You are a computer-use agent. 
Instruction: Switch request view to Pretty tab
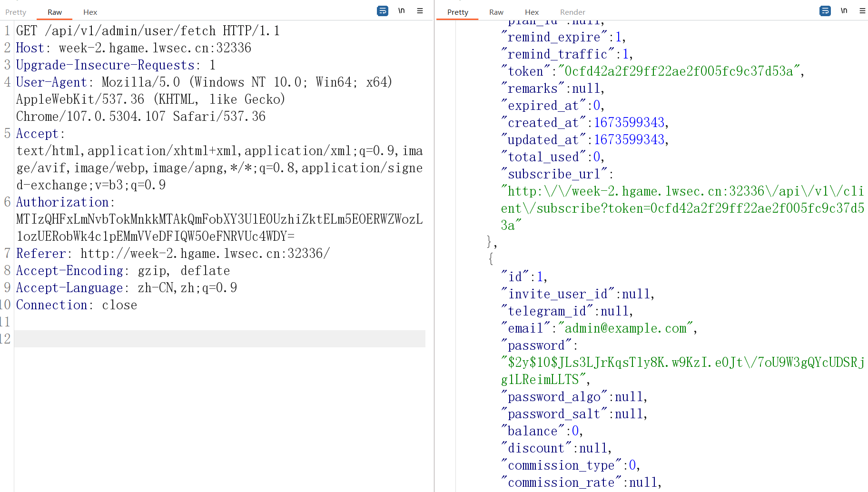tap(16, 12)
